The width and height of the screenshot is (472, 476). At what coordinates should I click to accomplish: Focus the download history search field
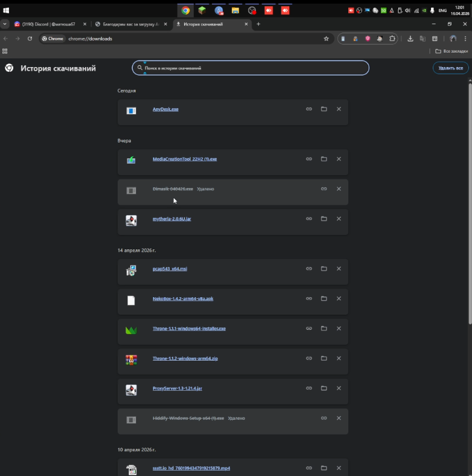pos(250,68)
